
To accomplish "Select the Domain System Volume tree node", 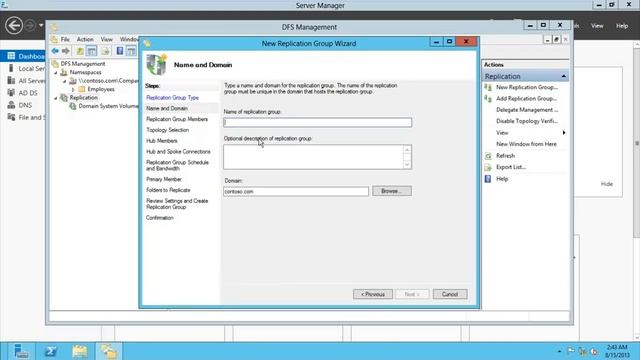I will 108,106.
